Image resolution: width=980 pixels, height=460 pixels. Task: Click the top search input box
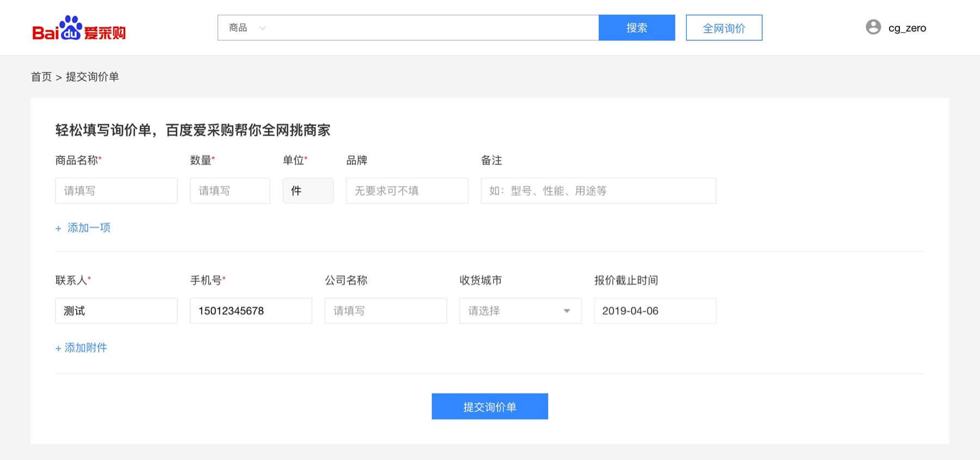coord(430,28)
